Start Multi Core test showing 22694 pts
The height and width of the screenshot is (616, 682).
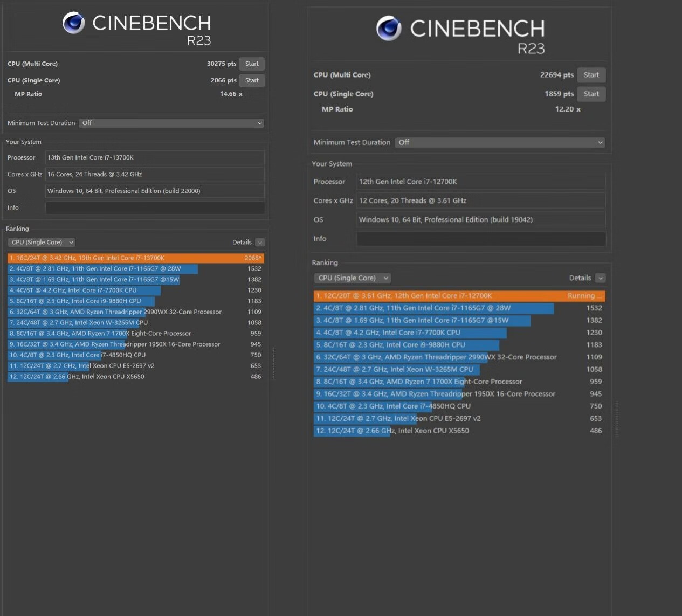591,75
